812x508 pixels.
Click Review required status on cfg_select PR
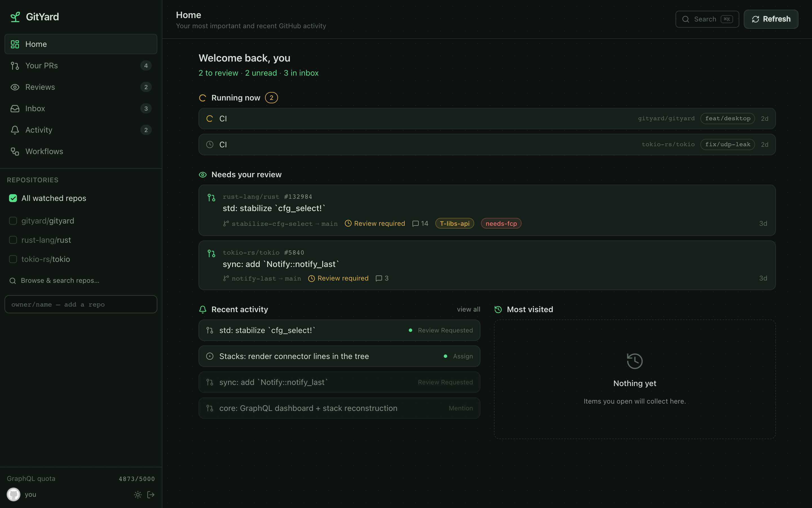(375, 224)
